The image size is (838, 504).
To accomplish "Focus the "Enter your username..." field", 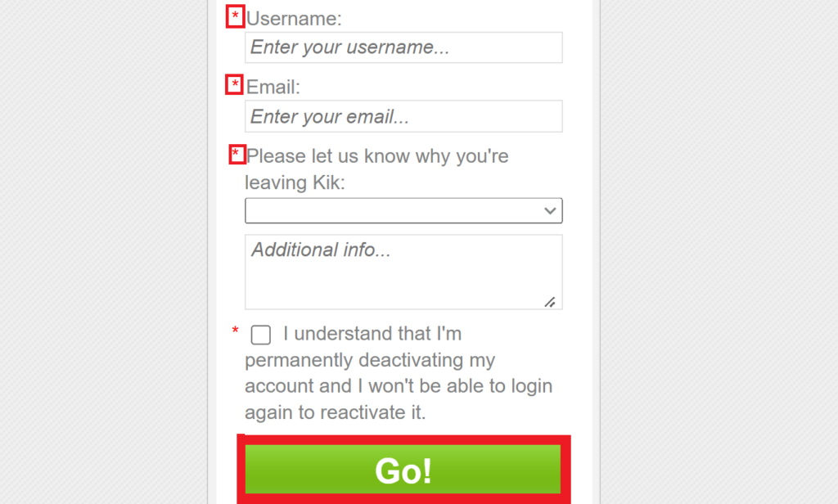I will pos(403,47).
